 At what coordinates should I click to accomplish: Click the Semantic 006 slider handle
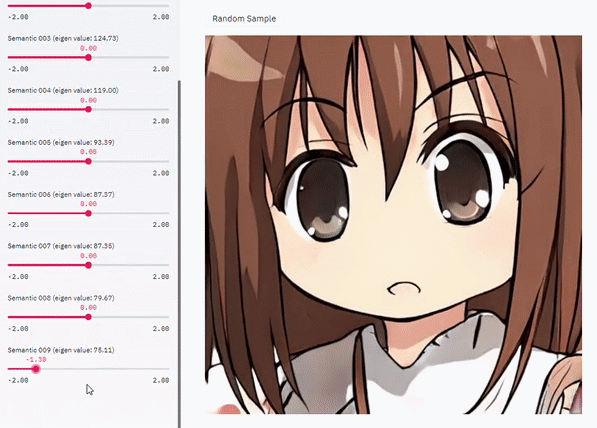click(88, 213)
